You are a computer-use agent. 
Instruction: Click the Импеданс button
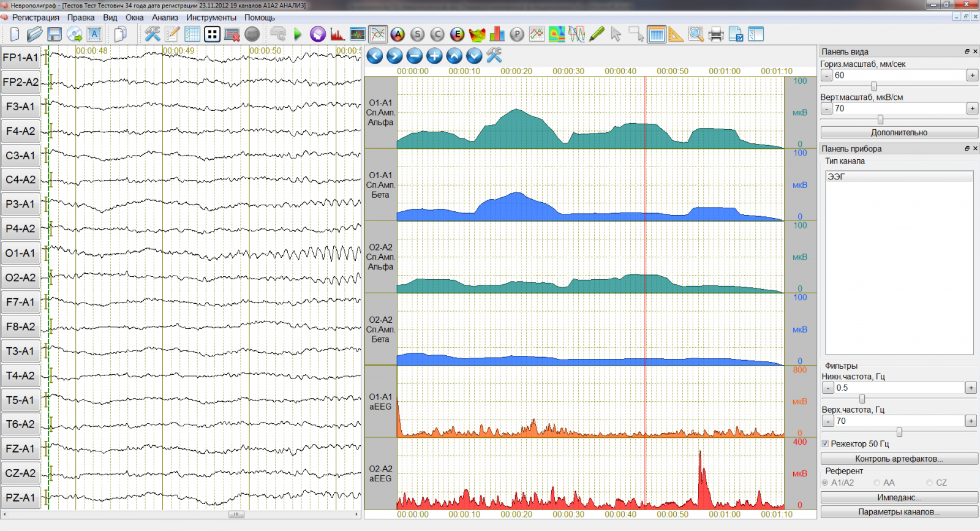[899, 497]
